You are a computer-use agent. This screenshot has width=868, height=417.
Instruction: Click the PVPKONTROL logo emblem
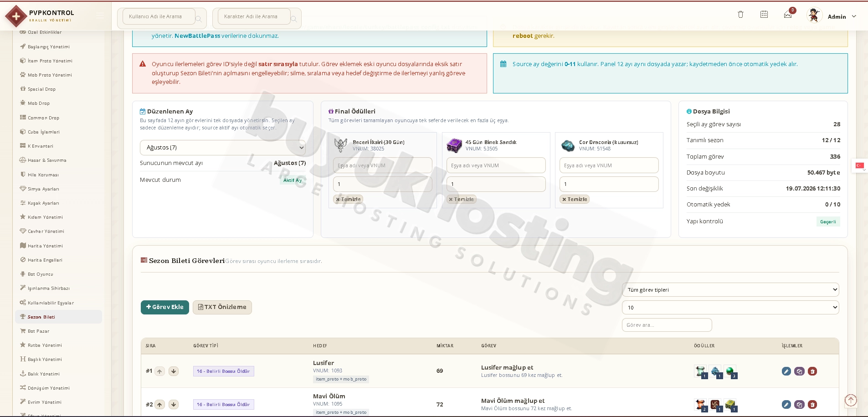[16, 16]
